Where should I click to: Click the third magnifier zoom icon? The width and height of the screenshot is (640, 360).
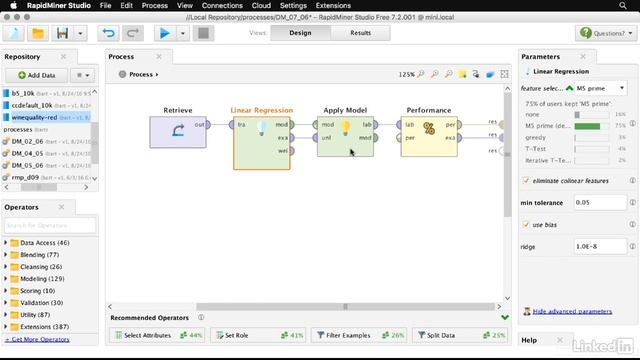[449, 74]
